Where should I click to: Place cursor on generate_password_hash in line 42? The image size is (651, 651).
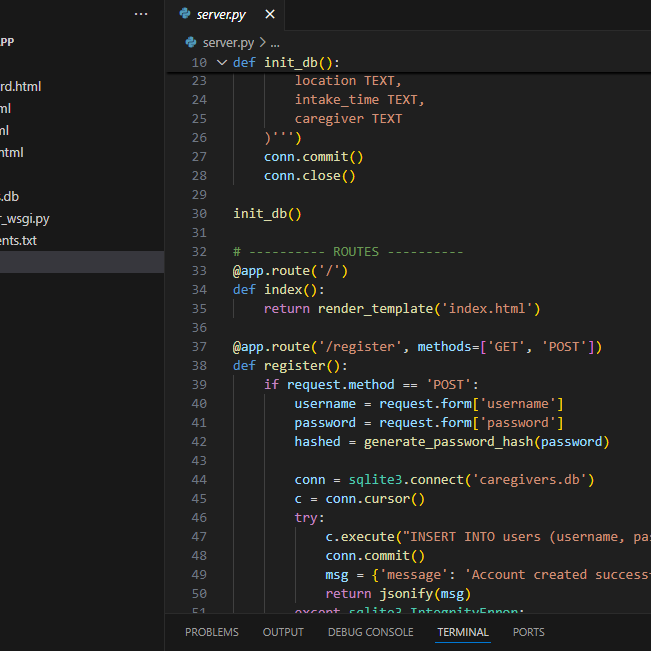(x=449, y=442)
